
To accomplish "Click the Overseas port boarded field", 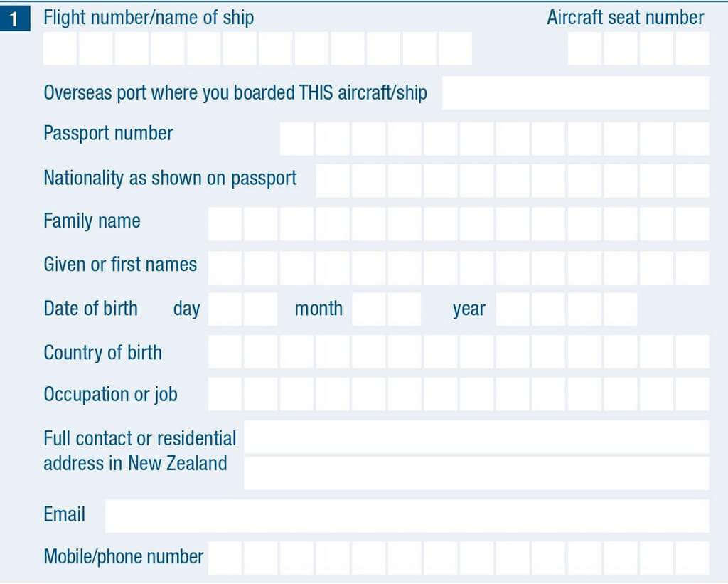I will pyautogui.click(x=576, y=93).
